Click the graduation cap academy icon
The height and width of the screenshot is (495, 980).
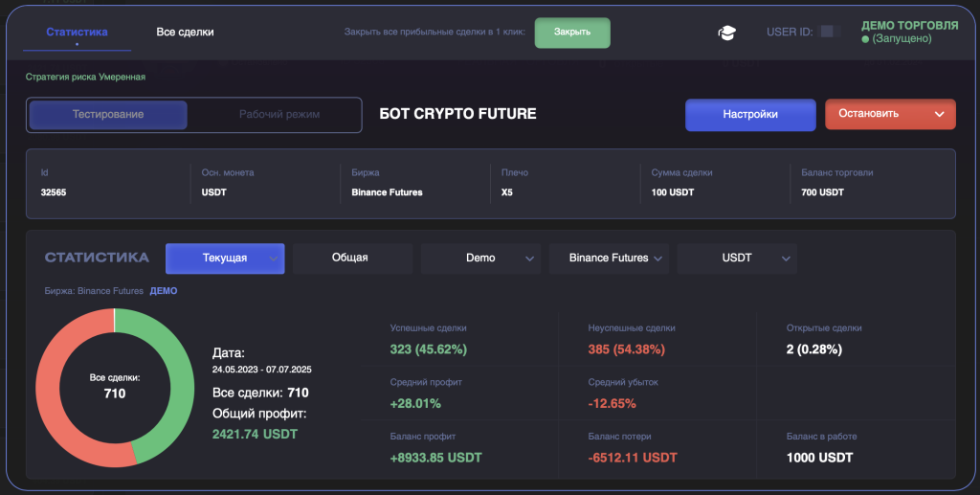727,33
